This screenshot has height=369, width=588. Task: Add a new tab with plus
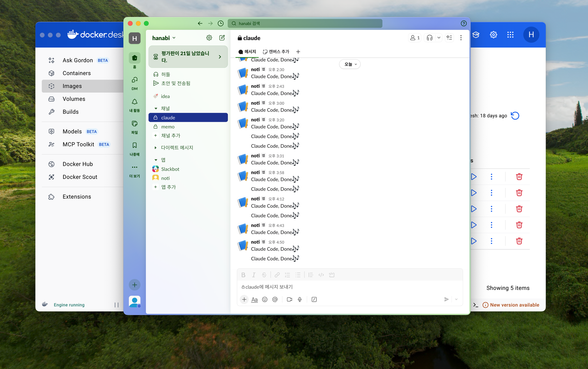coord(298,51)
